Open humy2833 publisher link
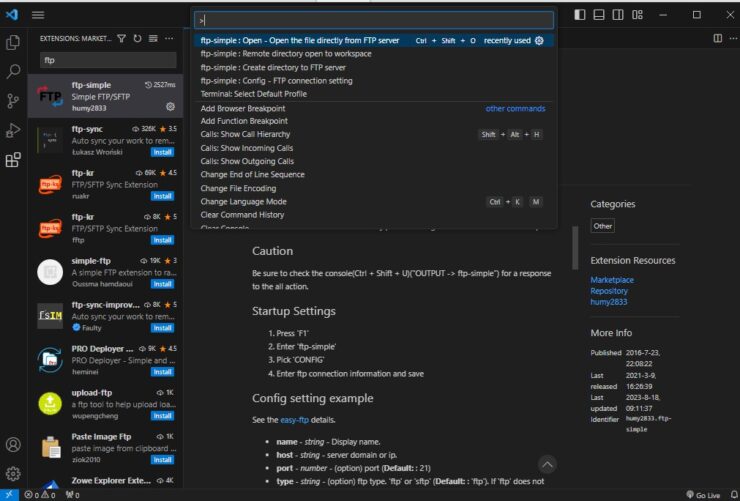Screen dimensions: 740x501 tap(608, 302)
